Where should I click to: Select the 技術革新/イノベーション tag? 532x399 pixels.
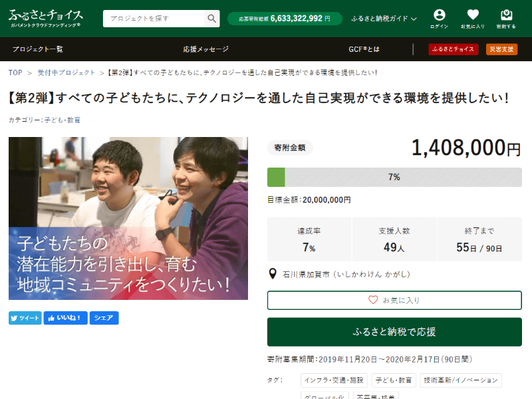pos(461,380)
